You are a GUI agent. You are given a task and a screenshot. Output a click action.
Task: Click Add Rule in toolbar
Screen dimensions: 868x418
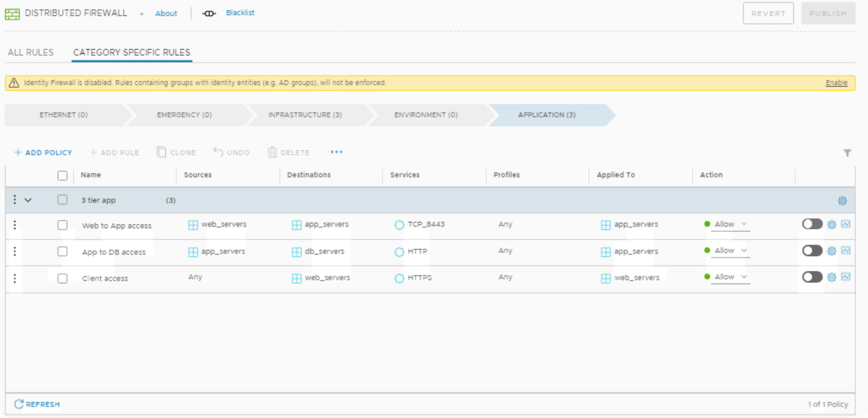(x=115, y=153)
